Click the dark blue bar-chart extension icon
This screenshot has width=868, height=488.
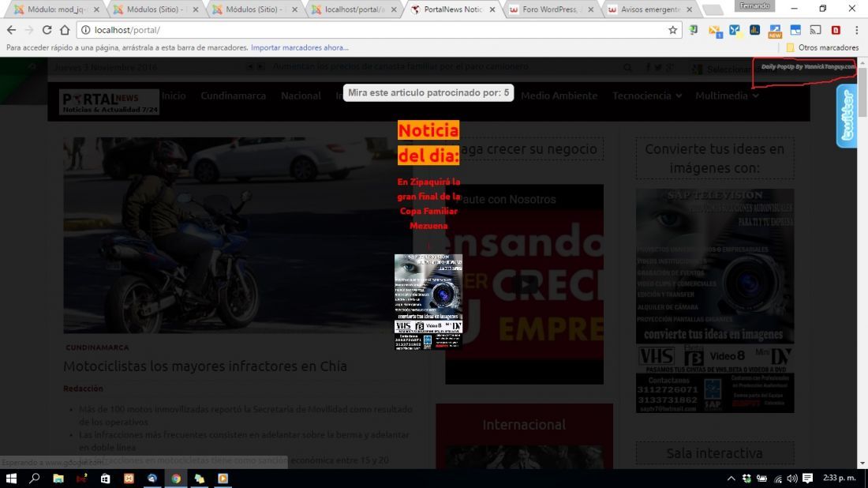[754, 30]
